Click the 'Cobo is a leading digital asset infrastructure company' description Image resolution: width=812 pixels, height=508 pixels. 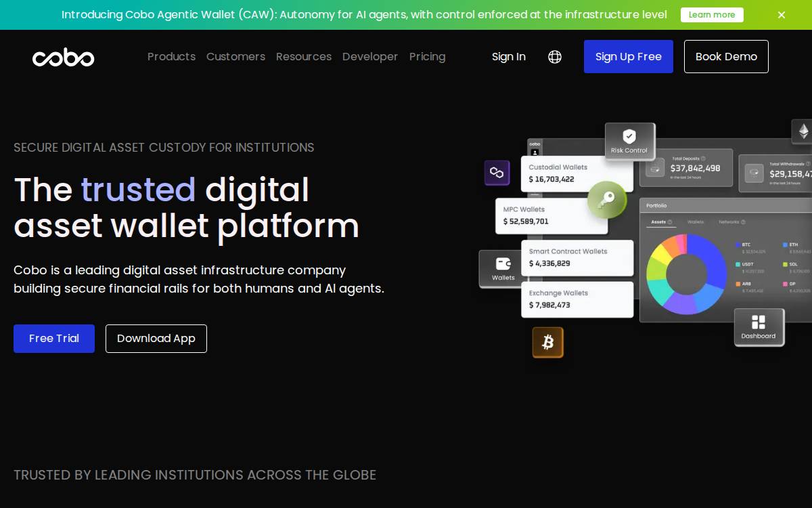[x=199, y=280]
